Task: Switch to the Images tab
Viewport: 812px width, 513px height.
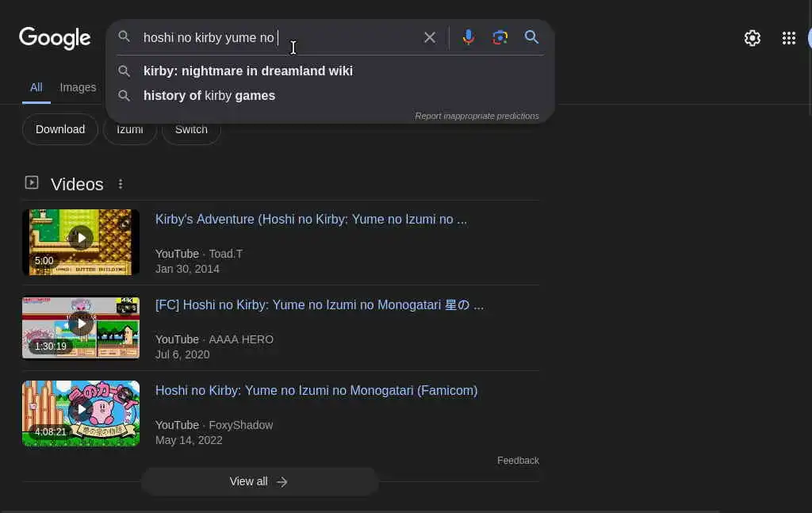Action: (78, 87)
